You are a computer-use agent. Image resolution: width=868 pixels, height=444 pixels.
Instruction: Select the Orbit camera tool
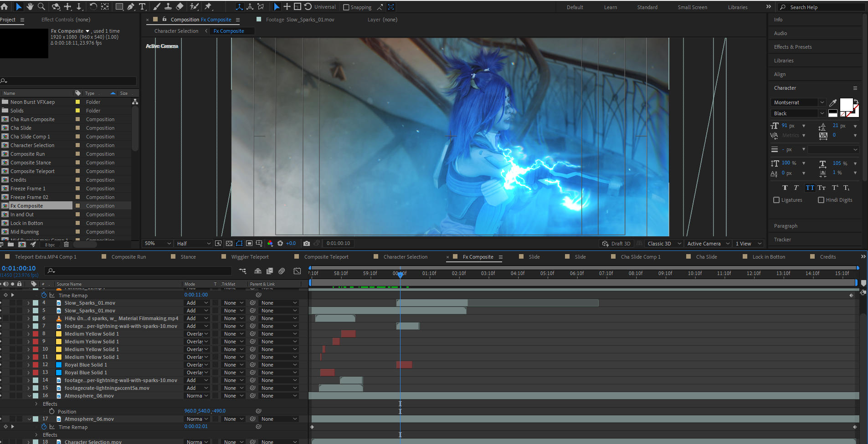[56, 7]
